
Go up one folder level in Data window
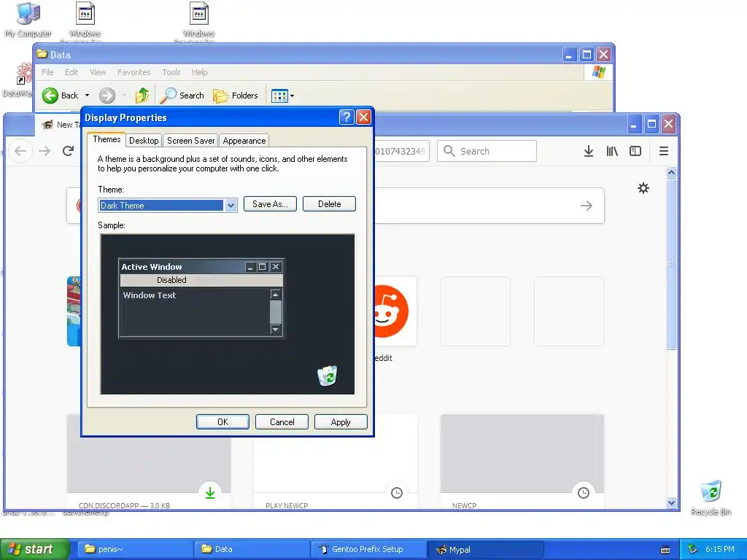pos(142,96)
